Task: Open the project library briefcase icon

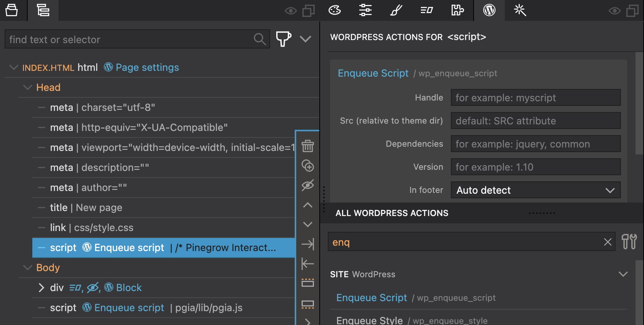Action: click(12, 10)
